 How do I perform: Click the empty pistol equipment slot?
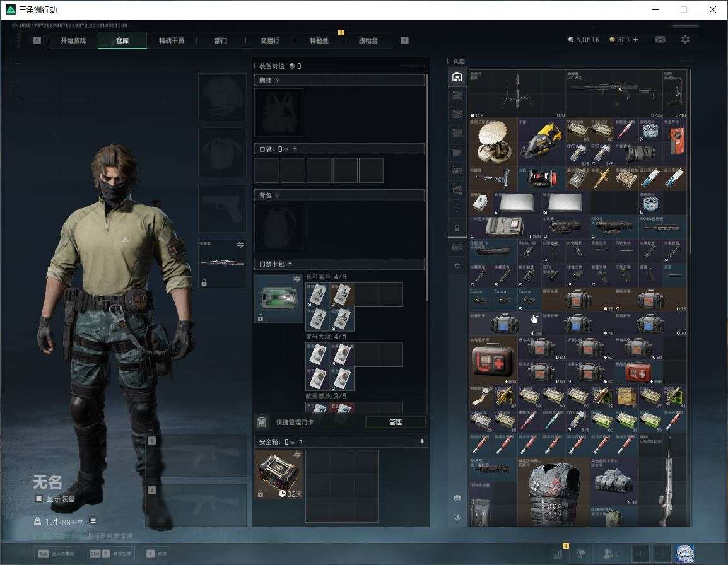coord(222,209)
